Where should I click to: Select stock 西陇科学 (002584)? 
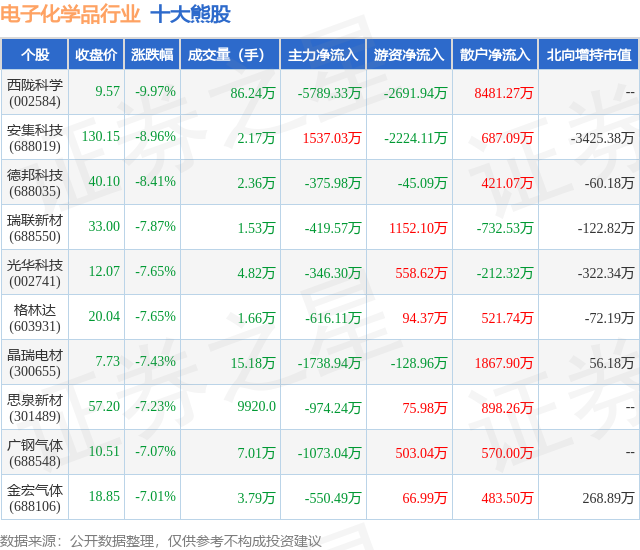35,93
